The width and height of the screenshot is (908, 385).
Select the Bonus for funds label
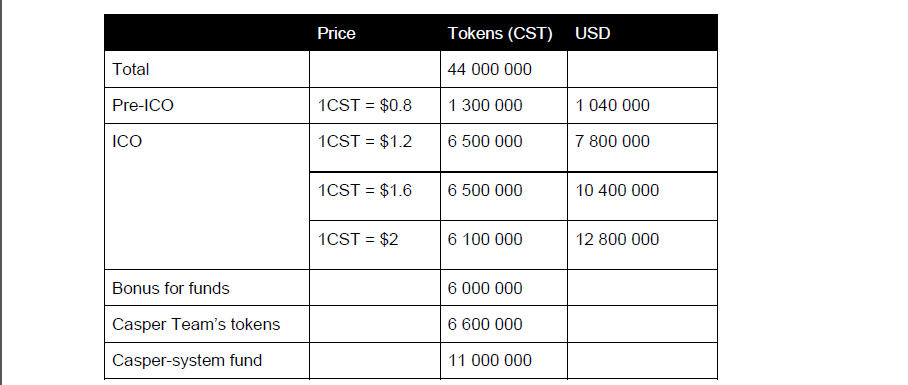171,288
